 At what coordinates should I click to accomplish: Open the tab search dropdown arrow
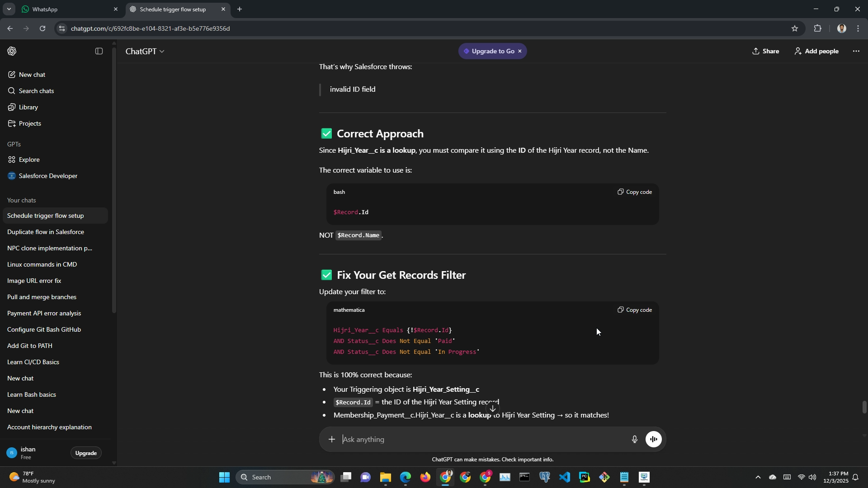pyautogui.click(x=9, y=9)
